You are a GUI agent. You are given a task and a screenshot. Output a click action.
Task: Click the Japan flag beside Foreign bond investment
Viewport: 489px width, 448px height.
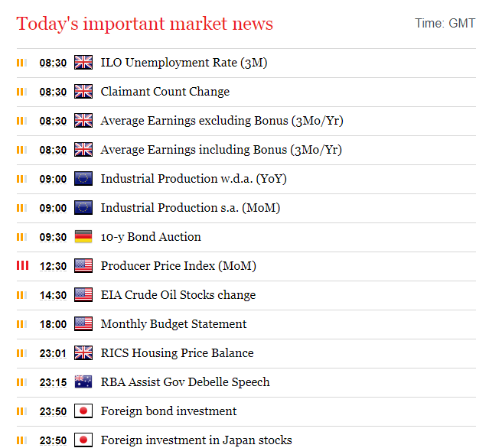tap(83, 411)
